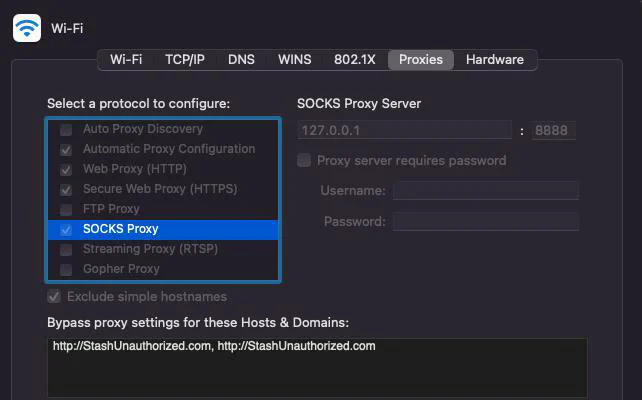Uncheck Web Proxy (HTTP) protocol
Image resolution: width=642 pixels, height=400 pixels.
(66, 169)
